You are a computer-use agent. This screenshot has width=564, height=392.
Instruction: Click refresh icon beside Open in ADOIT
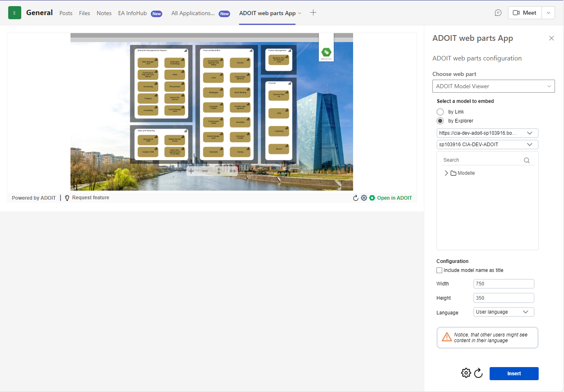[x=356, y=198]
